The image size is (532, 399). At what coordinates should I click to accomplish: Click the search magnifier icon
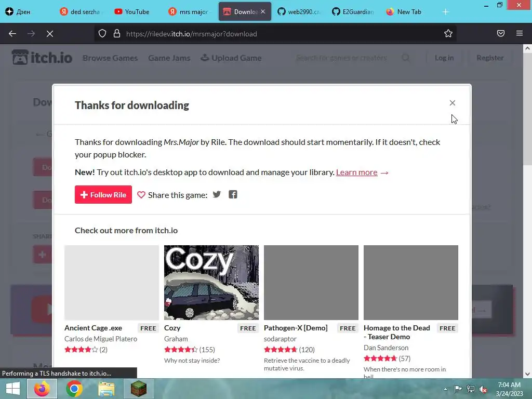tap(405, 58)
